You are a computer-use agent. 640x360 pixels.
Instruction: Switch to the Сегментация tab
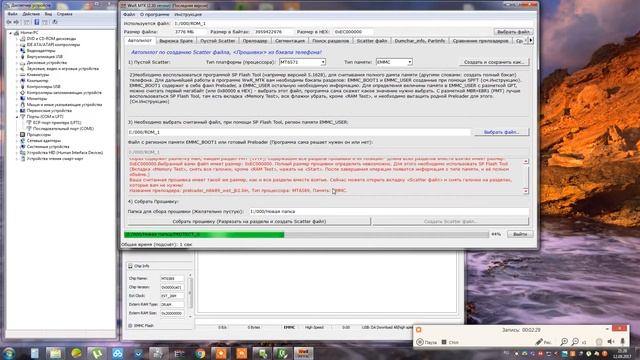tap(290, 41)
